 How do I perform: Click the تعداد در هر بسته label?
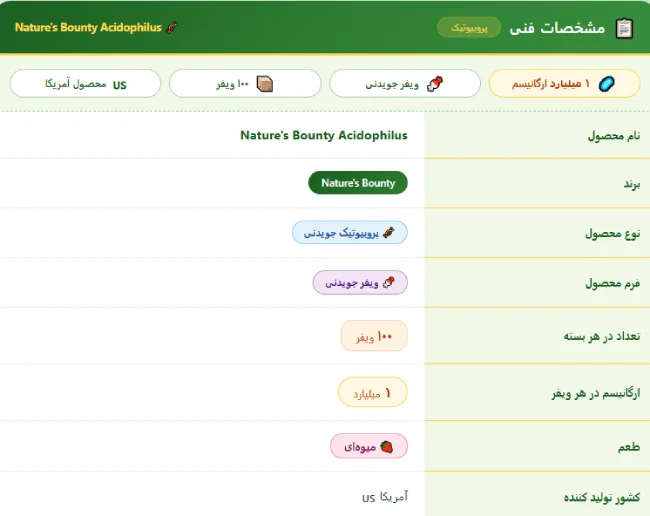pos(602,336)
